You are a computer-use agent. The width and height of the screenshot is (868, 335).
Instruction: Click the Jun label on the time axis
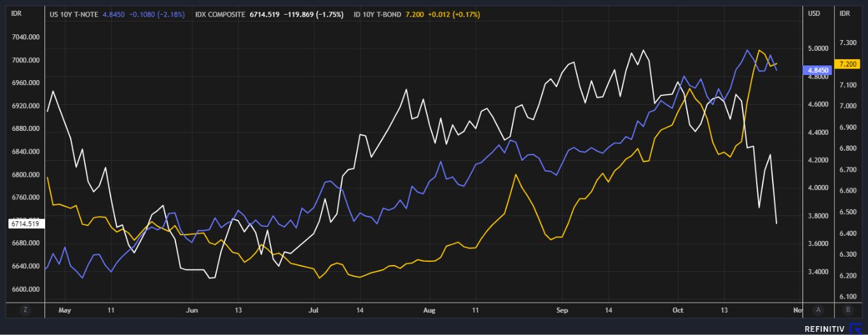coord(193,310)
